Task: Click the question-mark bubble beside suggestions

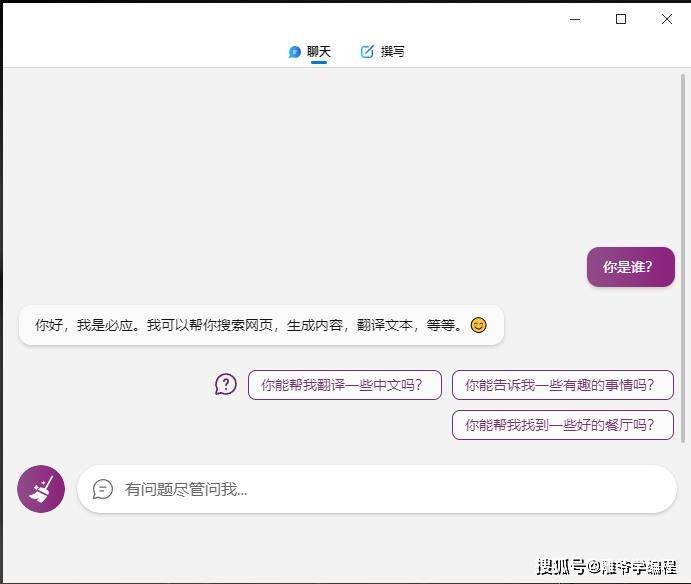Action: click(x=226, y=384)
